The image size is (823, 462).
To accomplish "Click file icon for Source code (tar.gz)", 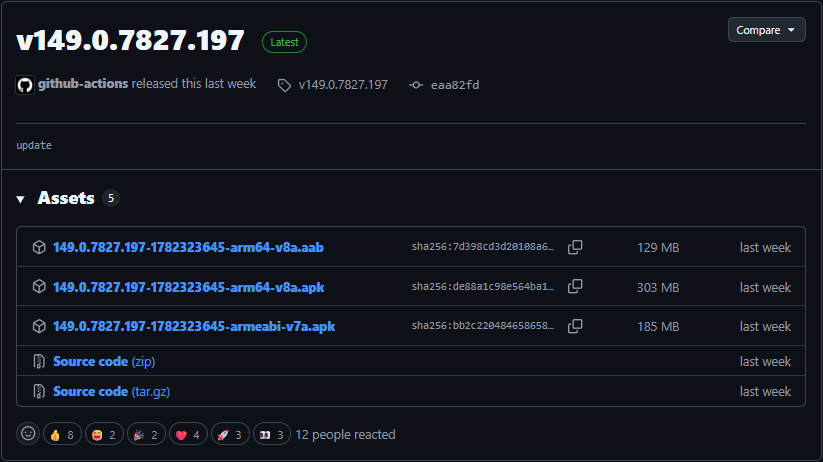I will click(39, 391).
